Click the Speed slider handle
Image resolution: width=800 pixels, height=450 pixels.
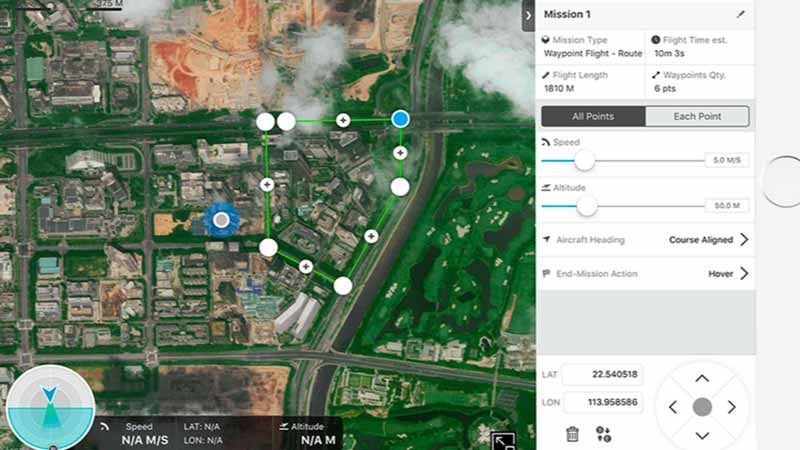584,160
